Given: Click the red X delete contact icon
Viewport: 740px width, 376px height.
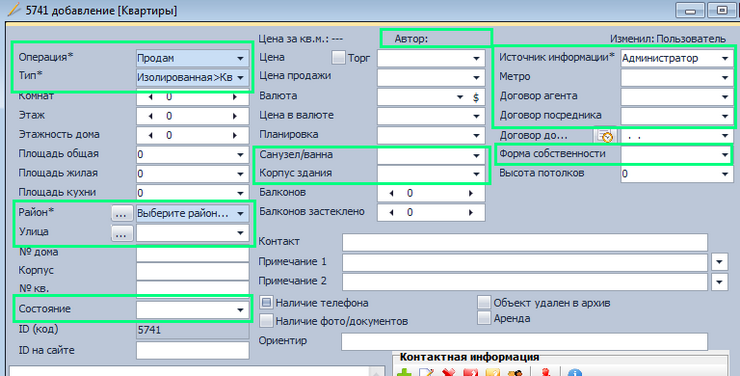Looking at the screenshot, I should pos(448,373).
